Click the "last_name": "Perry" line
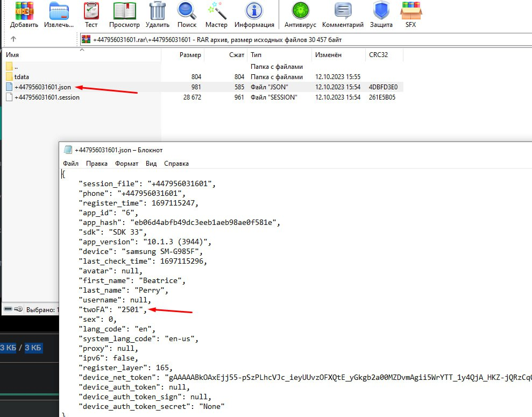This screenshot has height=417, width=532. pyautogui.click(x=123, y=291)
